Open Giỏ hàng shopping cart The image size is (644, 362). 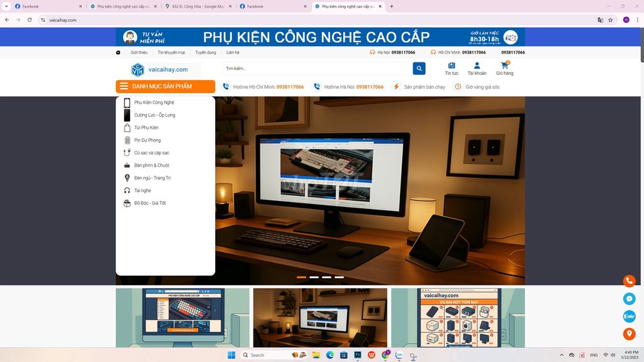click(504, 69)
